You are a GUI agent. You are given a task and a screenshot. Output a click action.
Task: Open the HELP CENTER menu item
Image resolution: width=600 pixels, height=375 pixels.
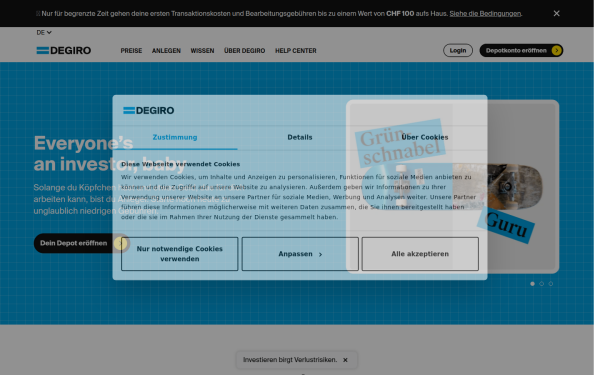296,51
